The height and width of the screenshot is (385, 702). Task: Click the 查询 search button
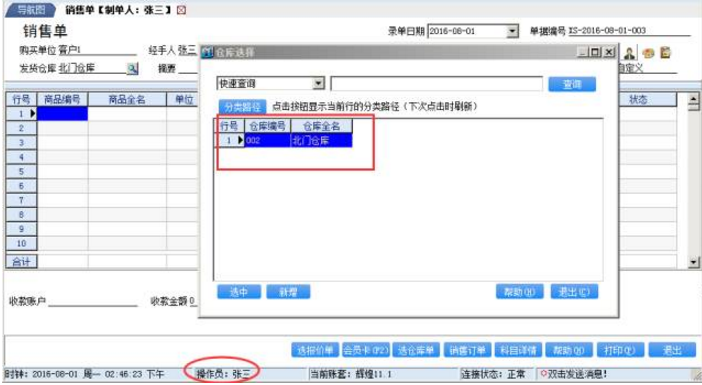tap(572, 84)
